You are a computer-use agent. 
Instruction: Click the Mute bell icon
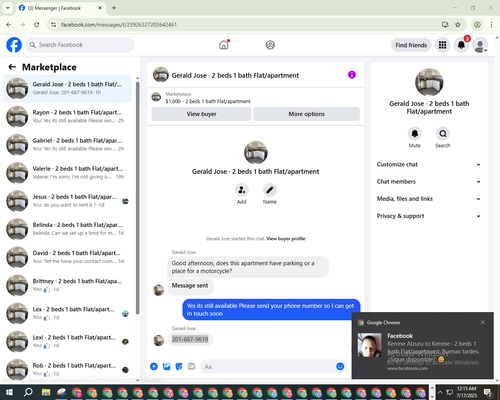tap(414, 134)
